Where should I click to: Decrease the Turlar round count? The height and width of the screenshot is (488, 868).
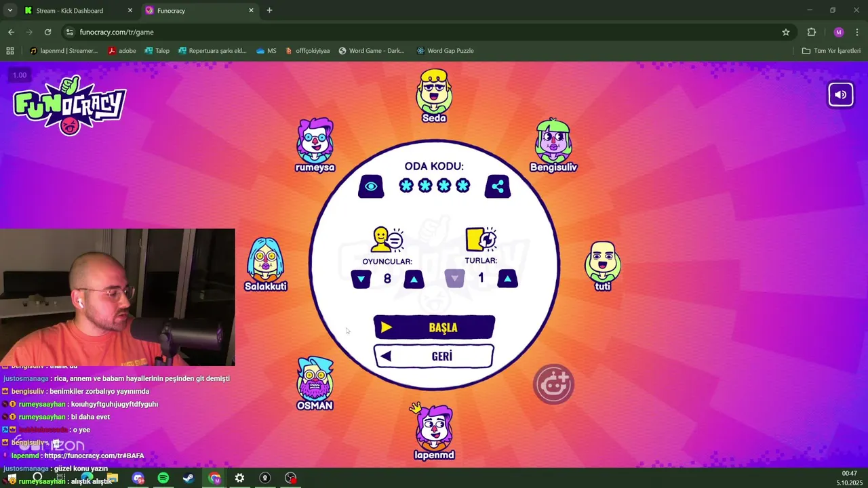454,278
